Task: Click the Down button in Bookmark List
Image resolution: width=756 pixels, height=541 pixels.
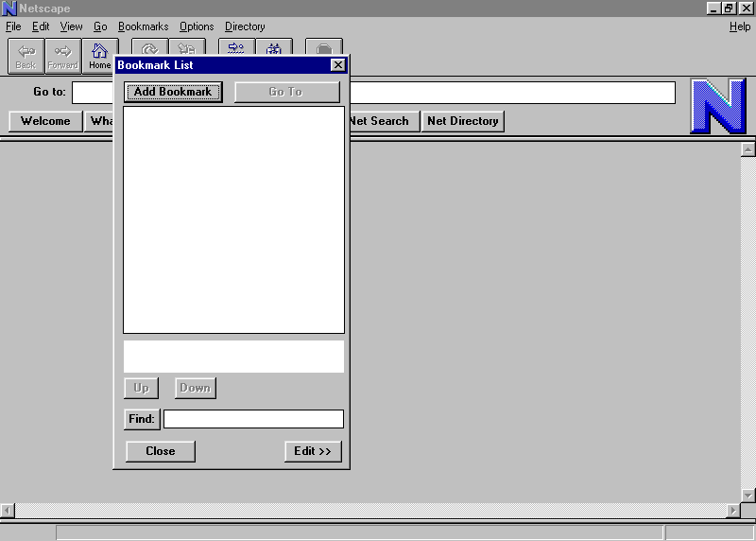Action: click(x=196, y=388)
